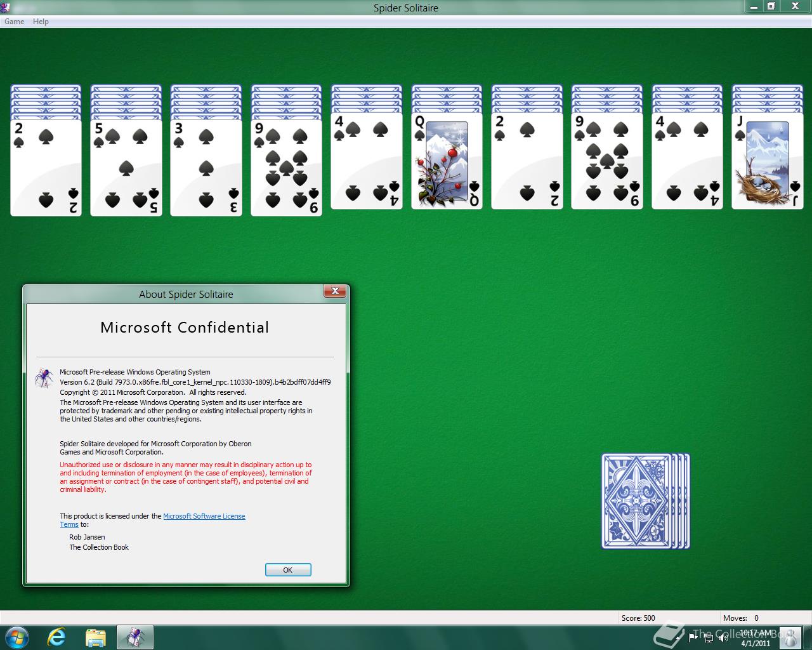Click the Moves: 0 status text

click(741, 618)
